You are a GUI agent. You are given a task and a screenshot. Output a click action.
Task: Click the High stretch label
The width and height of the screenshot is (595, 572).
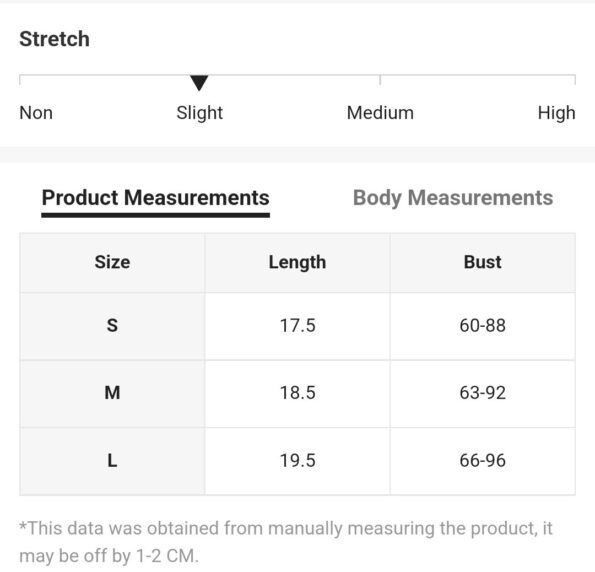pyautogui.click(x=556, y=113)
